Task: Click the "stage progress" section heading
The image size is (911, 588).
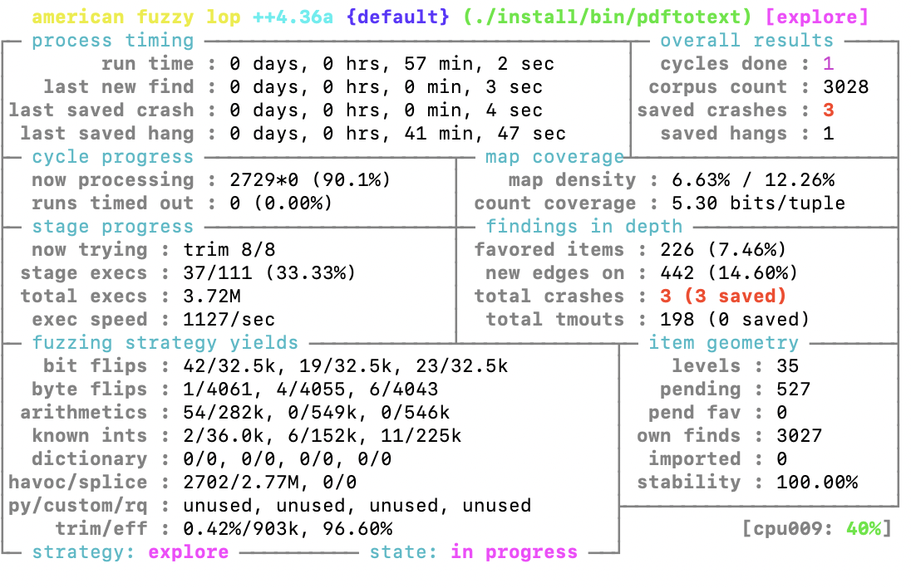Action: click(x=113, y=227)
